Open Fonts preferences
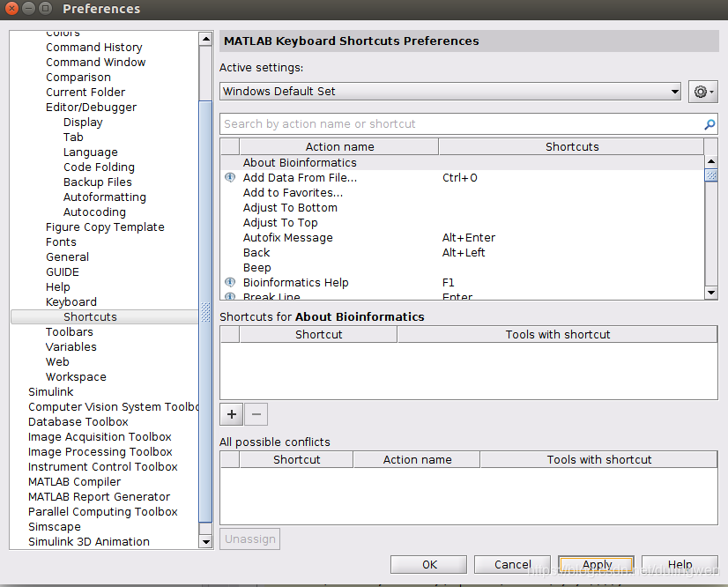 61,242
